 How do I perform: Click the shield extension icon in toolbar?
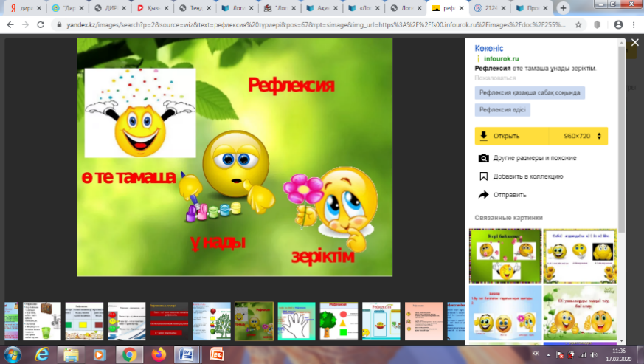[x=598, y=24]
